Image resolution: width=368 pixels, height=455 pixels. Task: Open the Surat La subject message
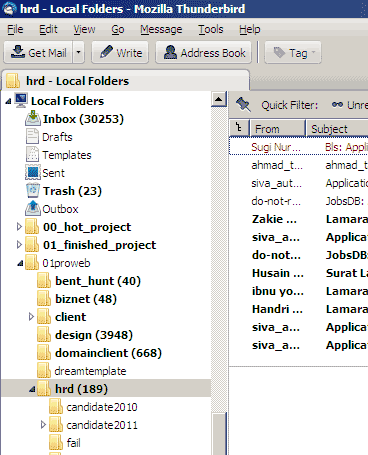coord(347,273)
